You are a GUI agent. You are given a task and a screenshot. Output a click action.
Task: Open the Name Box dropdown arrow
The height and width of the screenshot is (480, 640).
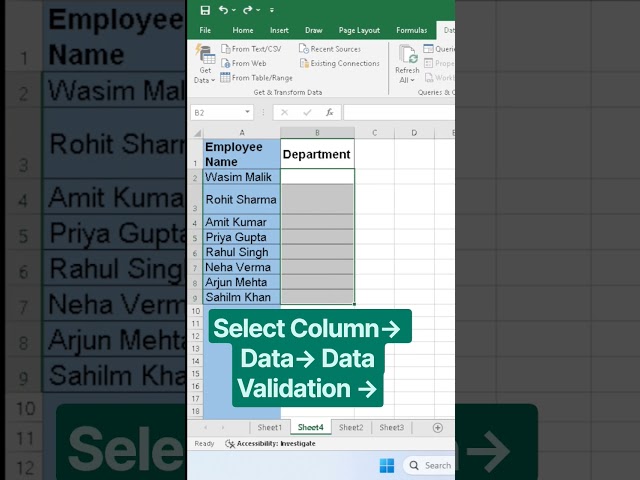point(247,112)
